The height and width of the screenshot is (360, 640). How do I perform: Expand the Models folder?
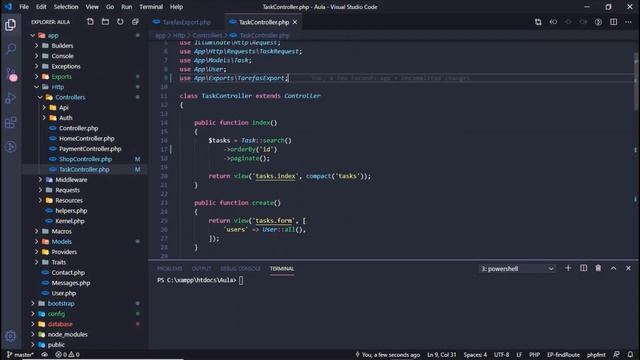point(36,242)
